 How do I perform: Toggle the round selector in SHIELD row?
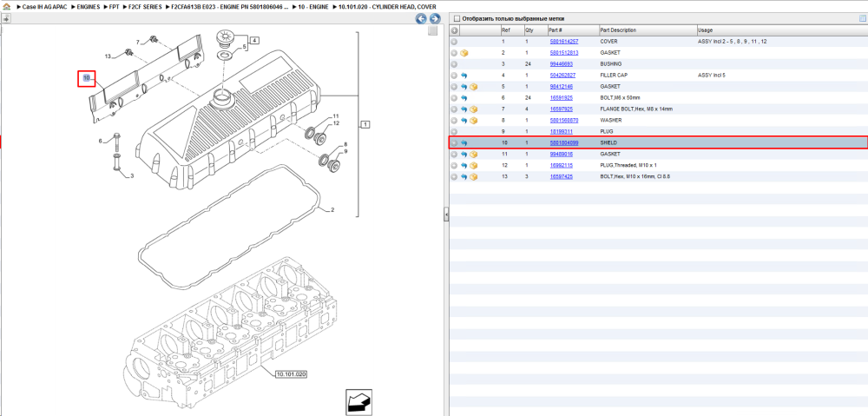coord(454,143)
